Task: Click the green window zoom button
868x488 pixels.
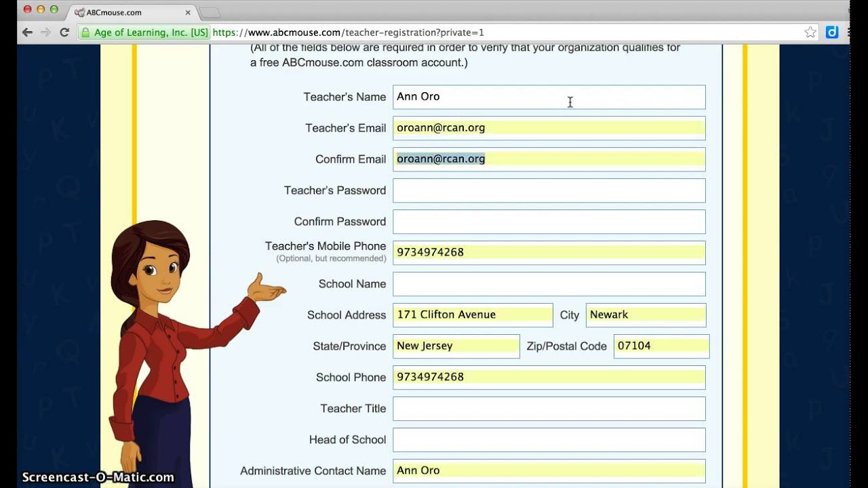Action: [x=54, y=9]
